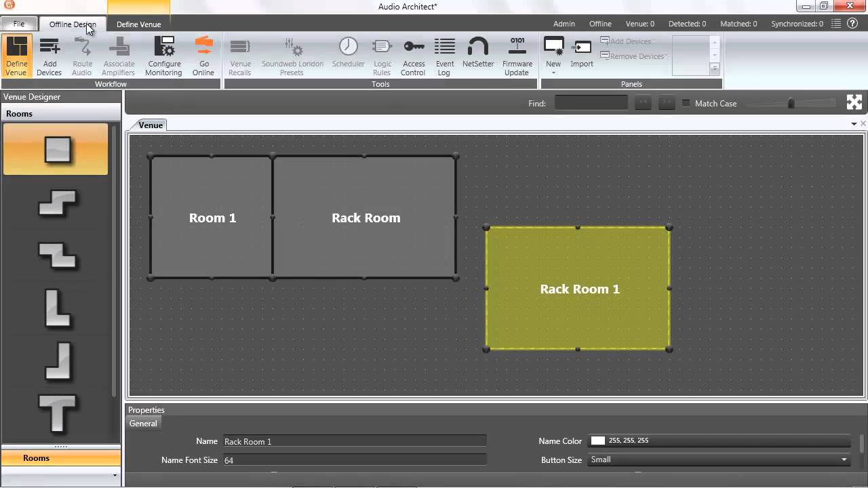Select the Z-shaped room shape
Screen dimensions: 868x488
pos(58,256)
